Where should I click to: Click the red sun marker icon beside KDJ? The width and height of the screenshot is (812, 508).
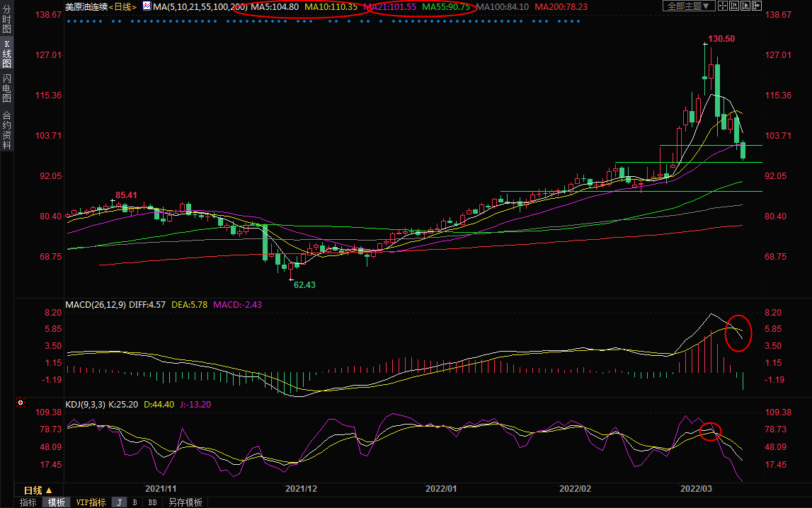[21, 403]
